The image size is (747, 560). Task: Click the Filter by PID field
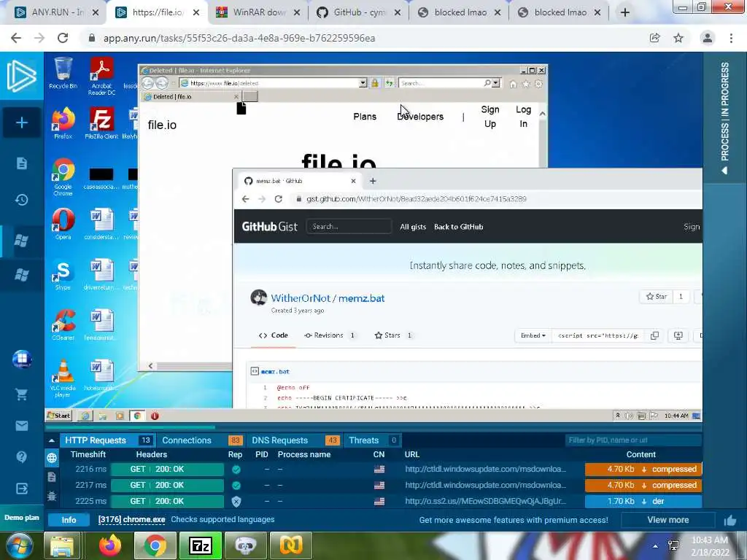[x=633, y=440]
